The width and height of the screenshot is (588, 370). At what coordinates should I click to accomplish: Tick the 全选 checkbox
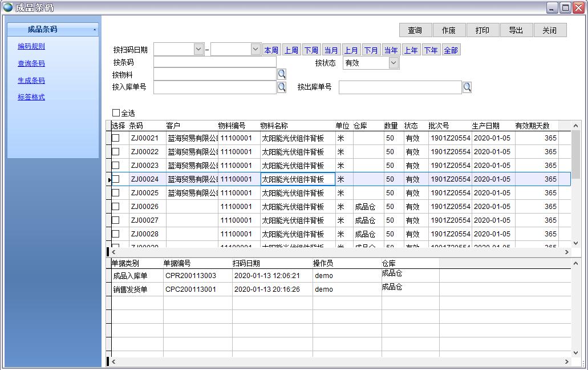116,113
